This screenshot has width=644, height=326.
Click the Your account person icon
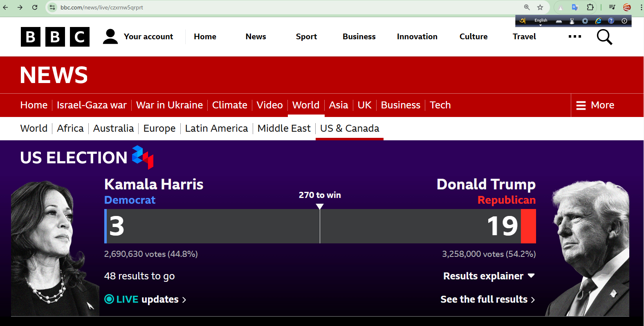coord(110,36)
